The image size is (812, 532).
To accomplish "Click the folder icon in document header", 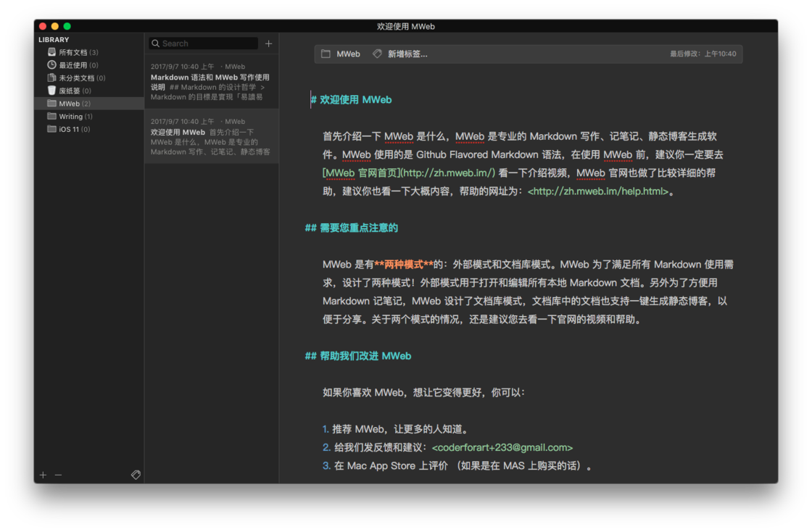I will click(326, 54).
